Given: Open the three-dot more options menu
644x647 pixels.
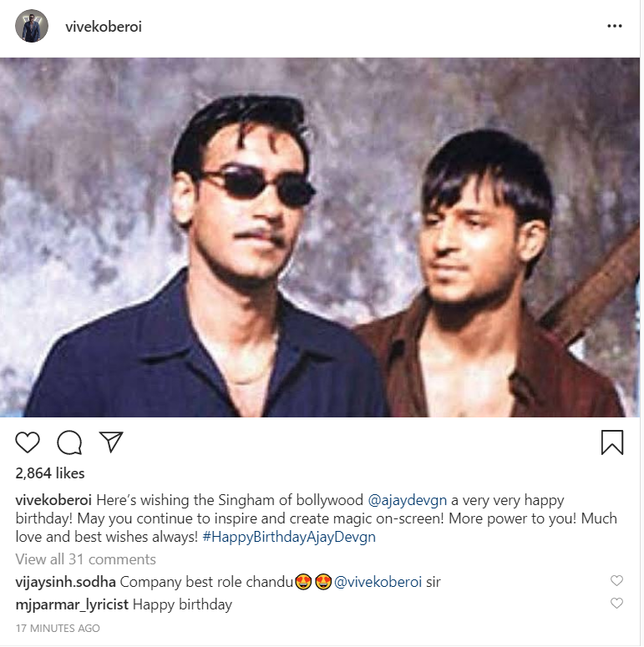Looking at the screenshot, I should pyautogui.click(x=615, y=26).
